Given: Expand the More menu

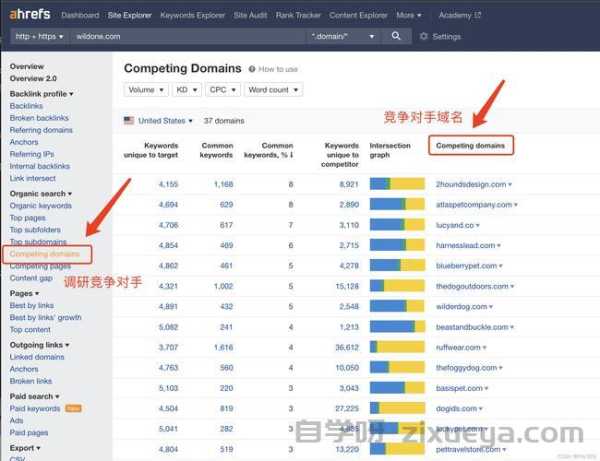Looking at the screenshot, I should (x=409, y=15).
